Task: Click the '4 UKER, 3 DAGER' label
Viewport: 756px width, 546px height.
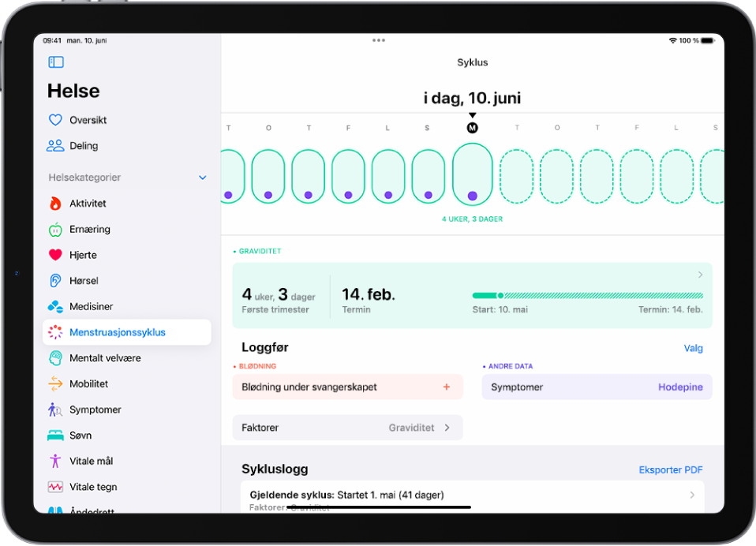Action: tap(473, 219)
